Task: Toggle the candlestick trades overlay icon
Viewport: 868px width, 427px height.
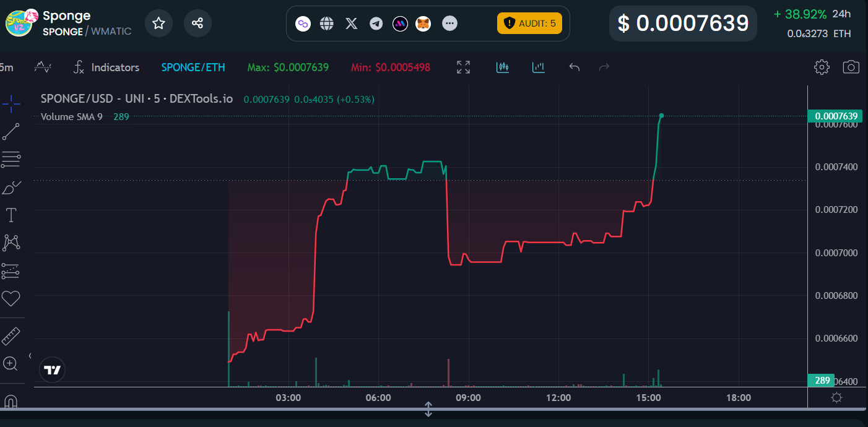Action: [x=503, y=67]
